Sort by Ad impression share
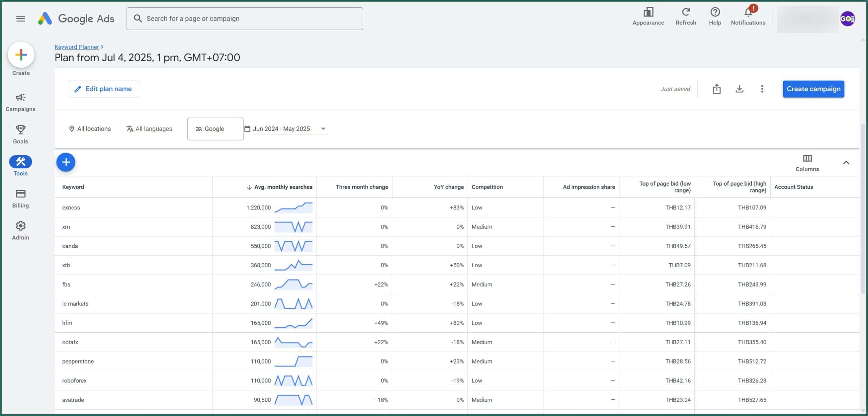This screenshot has height=416, width=868. (x=589, y=187)
